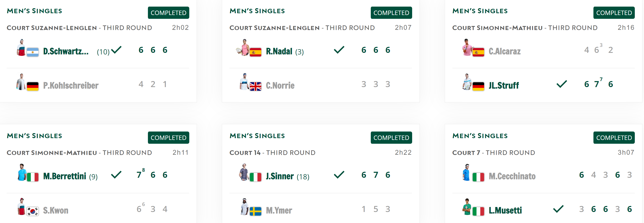Select the JL.Struff player name
The image size is (644, 223).
(503, 86)
